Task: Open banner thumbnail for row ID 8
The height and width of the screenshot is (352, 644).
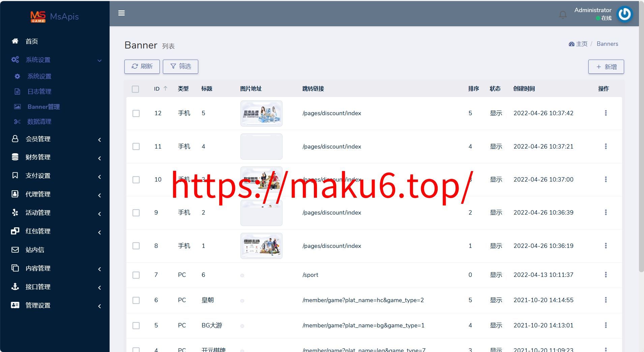Action: (261, 246)
